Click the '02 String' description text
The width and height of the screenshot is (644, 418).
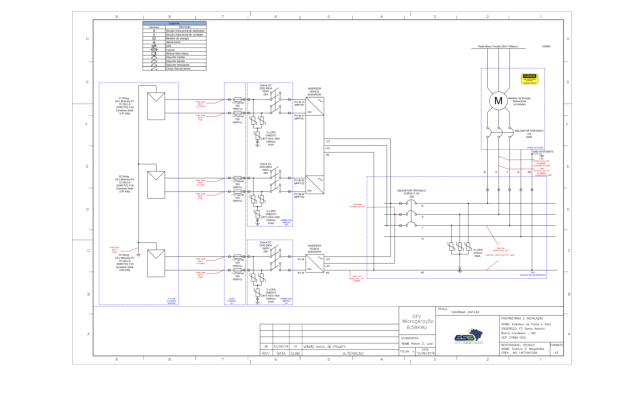point(124,184)
